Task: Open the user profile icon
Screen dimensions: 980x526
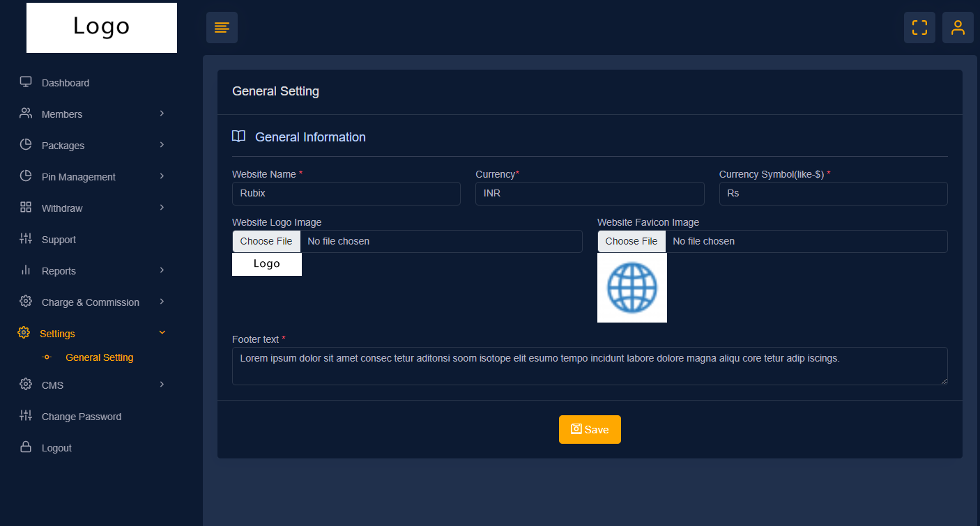Action: pyautogui.click(x=958, y=28)
